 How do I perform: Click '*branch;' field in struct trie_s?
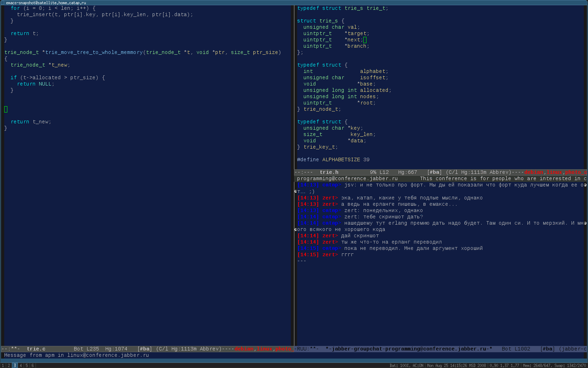click(x=357, y=46)
